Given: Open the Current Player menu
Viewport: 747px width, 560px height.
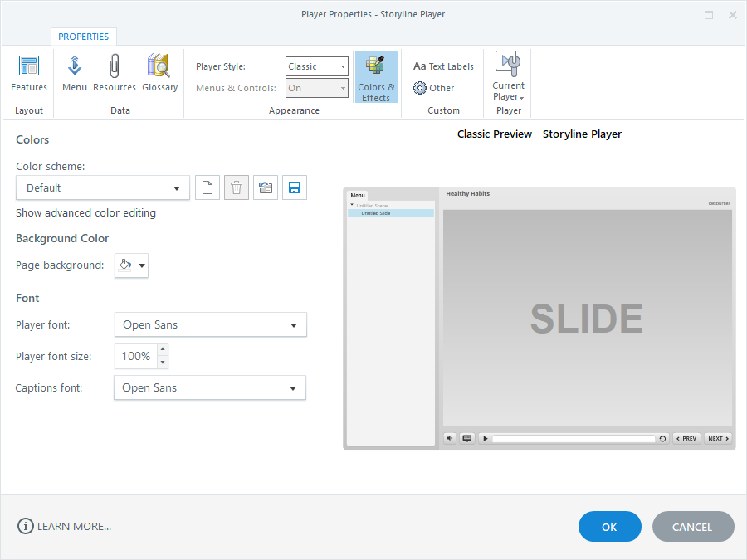Looking at the screenshot, I should (x=508, y=76).
